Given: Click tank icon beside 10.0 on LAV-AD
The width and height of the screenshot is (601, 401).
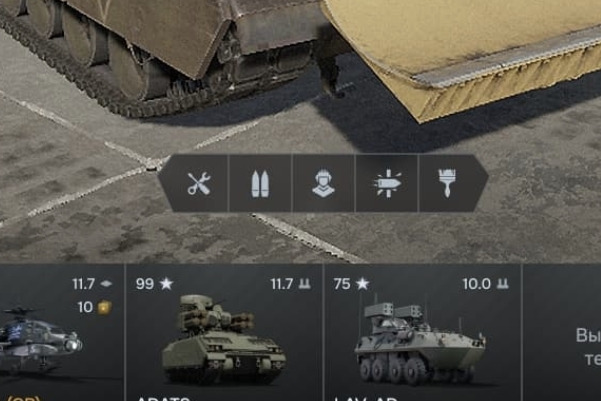Looking at the screenshot, I should (x=502, y=284).
